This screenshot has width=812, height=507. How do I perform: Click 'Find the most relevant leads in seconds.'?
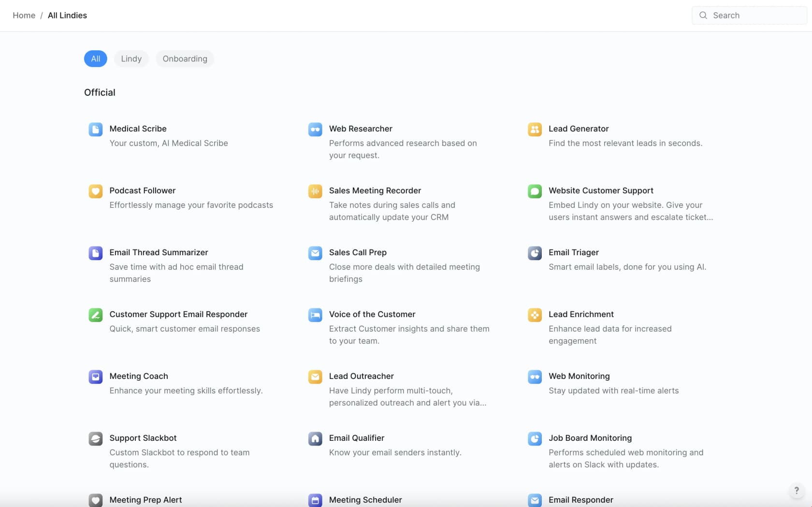pos(625,143)
